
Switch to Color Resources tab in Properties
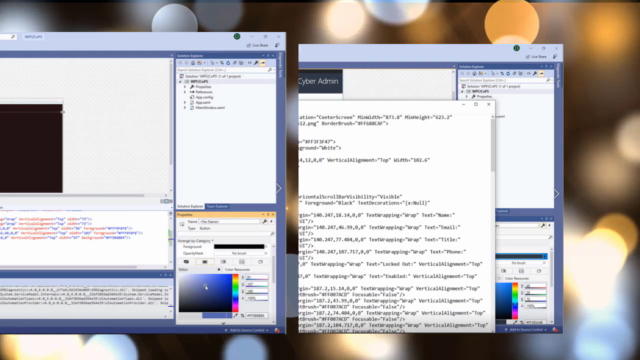(x=238, y=269)
